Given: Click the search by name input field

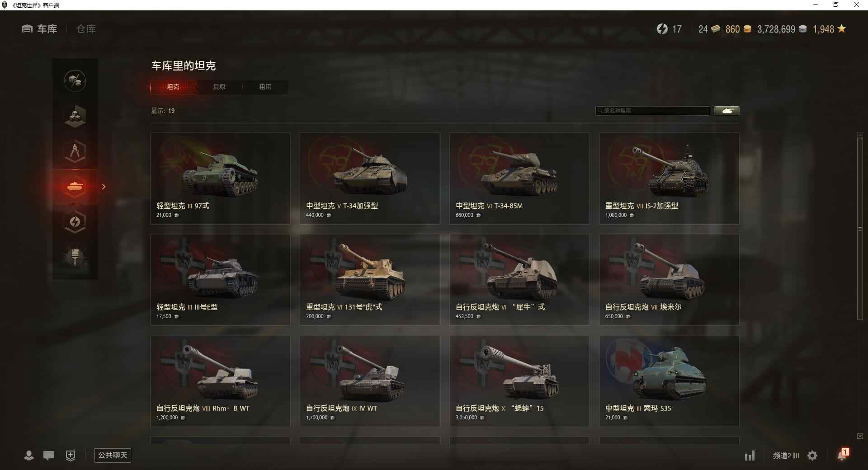Looking at the screenshot, I should [653, 111].
